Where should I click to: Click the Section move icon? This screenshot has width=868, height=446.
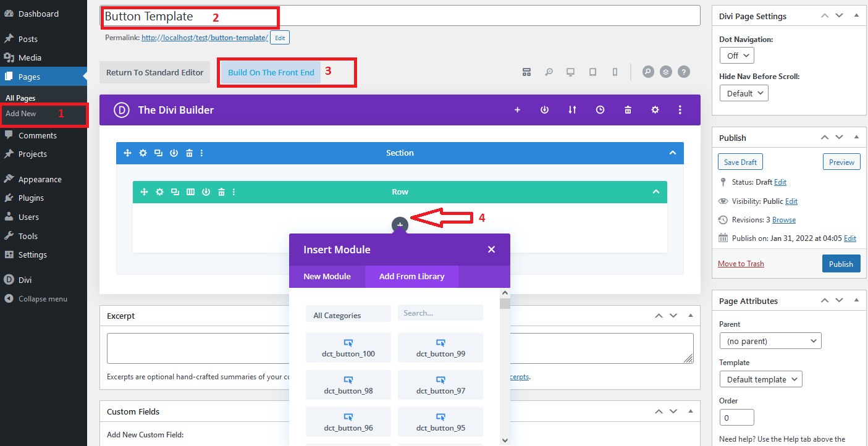click(x=128, y=153)
